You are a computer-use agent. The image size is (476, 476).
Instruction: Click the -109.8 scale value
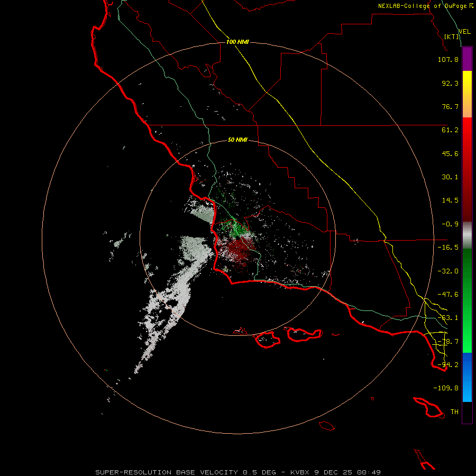(x=446, y=388)
